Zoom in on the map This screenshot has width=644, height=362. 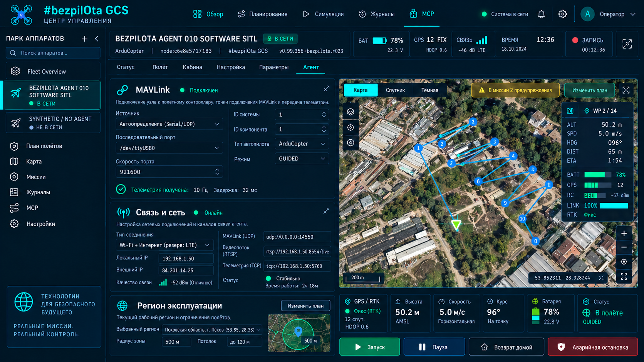[x=624, y=234]
